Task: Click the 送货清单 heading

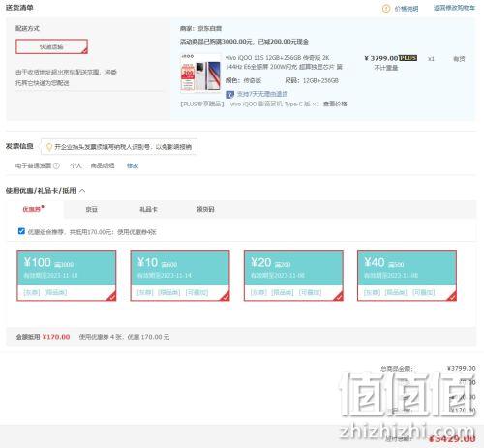Action: point(19,8)
